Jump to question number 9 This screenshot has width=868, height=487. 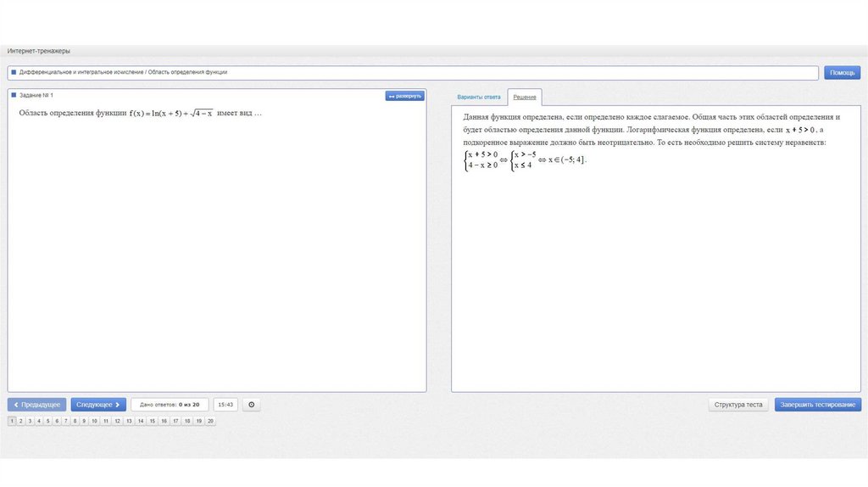[x=84, y=421]
